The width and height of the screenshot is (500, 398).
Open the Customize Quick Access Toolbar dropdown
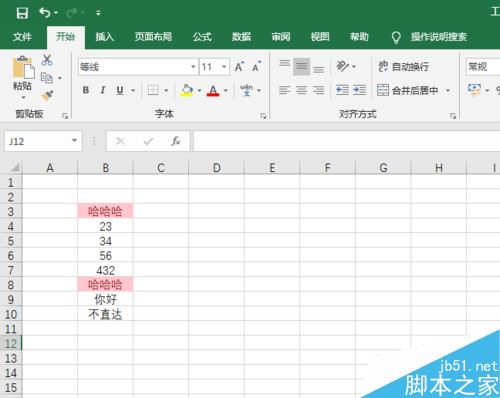[98, 13]
